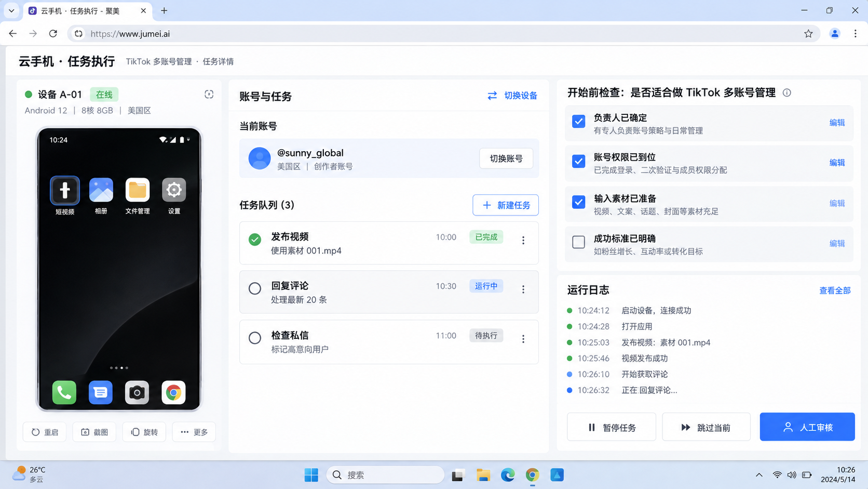The image size is (868, 489).
Task: Open the browser three-dot menu
Action: [856, 34]
